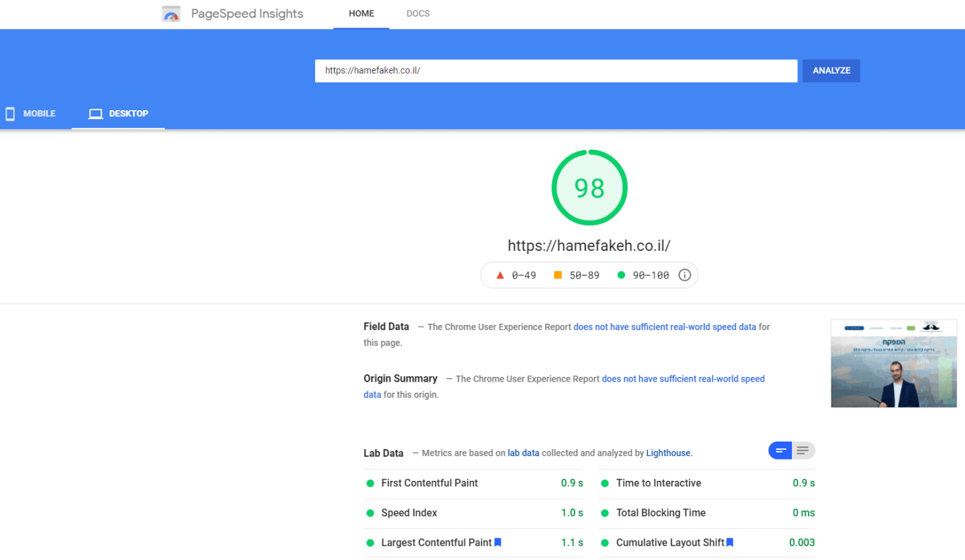This screenshot has height=560, width=965.
Task: Click the mobile phone icon
Action: click(10, 114)
